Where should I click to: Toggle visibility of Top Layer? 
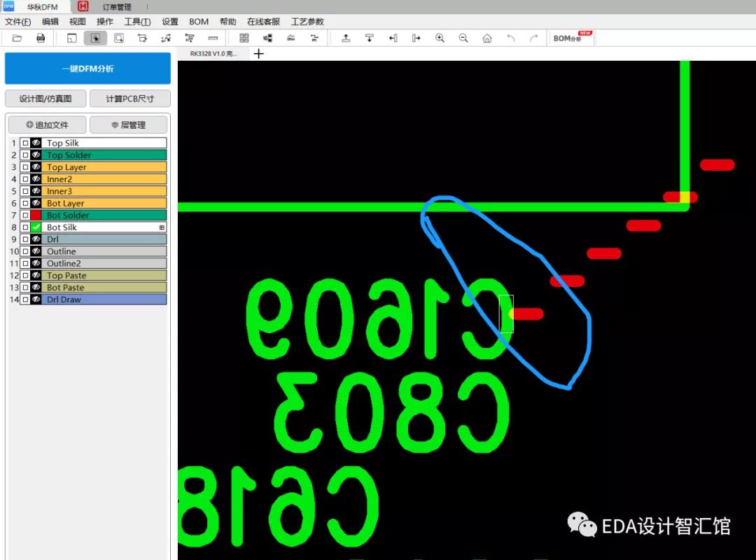[36, 167]
